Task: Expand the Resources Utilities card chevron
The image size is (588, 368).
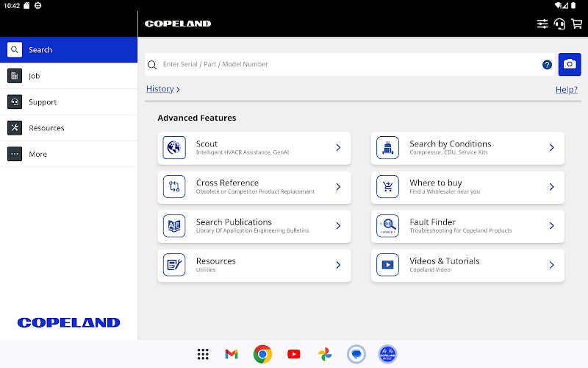Action: pos(338,265)
